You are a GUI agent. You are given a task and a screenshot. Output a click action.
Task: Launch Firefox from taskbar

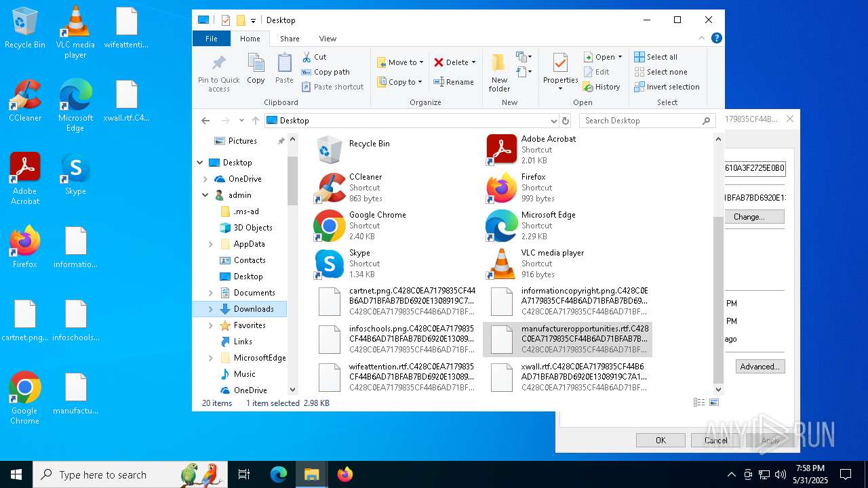tap(344, 474)
